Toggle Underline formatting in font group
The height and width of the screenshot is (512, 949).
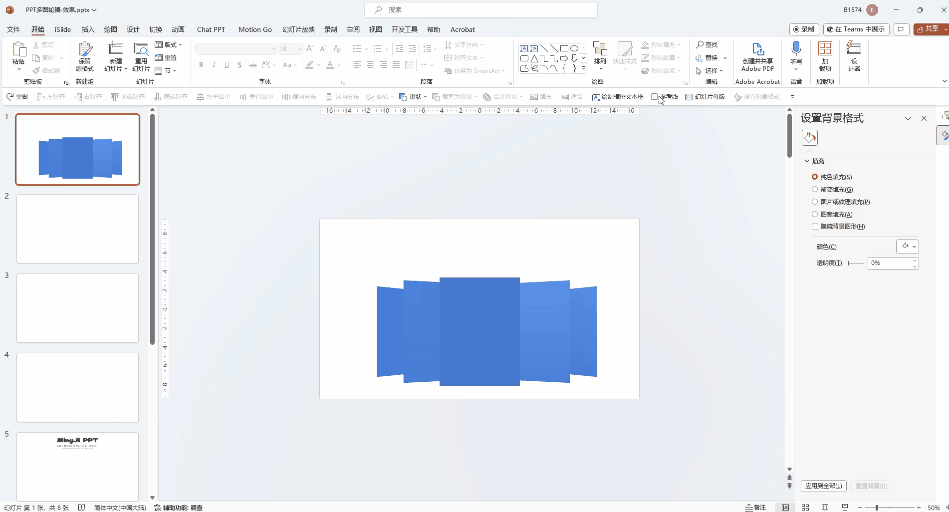tap(227, 65)
